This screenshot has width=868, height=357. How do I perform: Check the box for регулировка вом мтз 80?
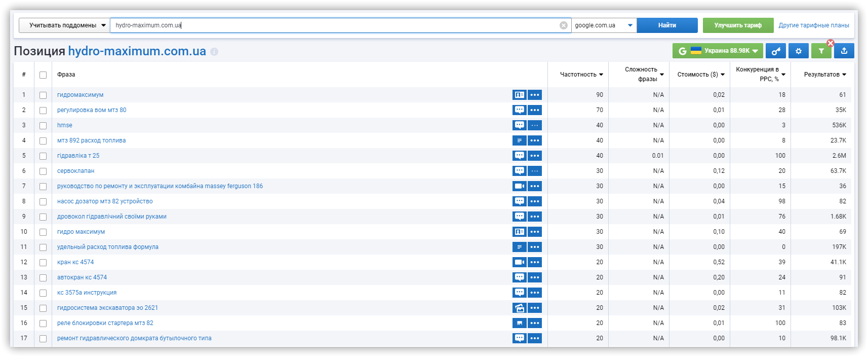pyautogui.click(x=43, y=111)
